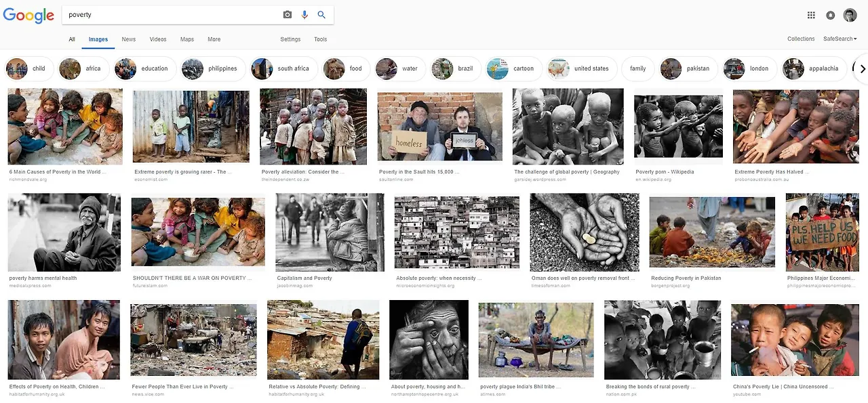This screenshot has height=403, width=868.
Task: Open the Extreme Poverty Has Halved image
Action: point(795,127)
